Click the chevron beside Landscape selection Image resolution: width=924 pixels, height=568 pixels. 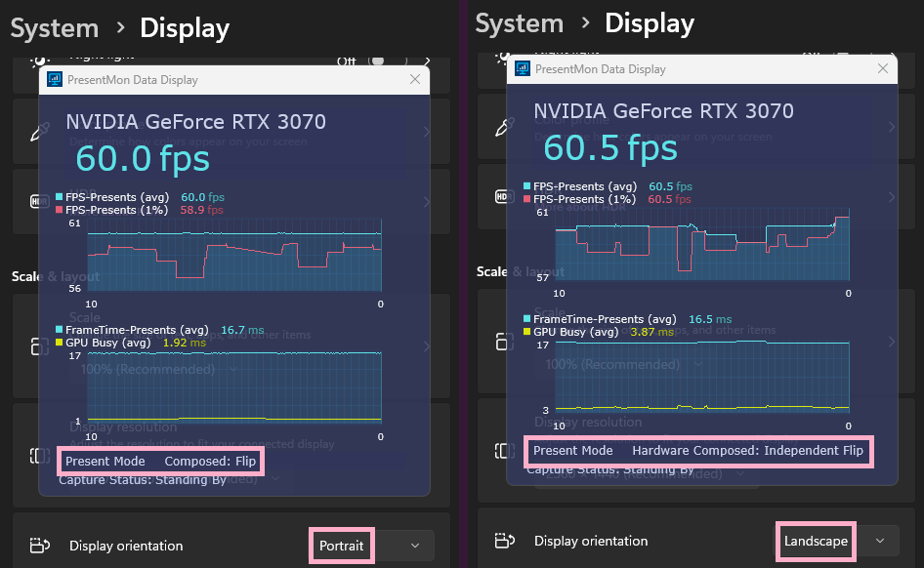click(x=880, y=541)
